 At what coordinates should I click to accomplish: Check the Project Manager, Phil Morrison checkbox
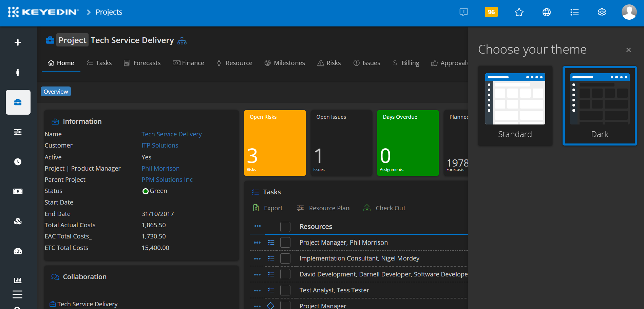tap(285, 242)
